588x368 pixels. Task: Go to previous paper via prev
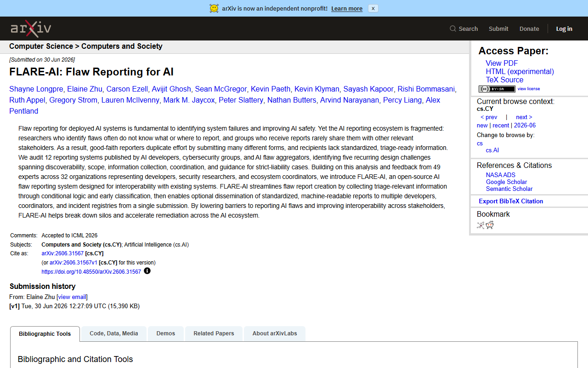point(489,117)
